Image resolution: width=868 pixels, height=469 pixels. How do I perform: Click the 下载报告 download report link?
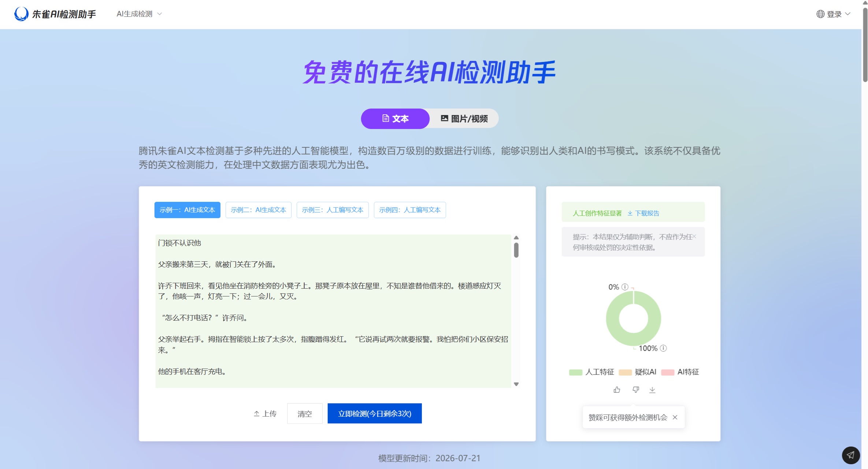pyautogui.click(x=643, y=213)
